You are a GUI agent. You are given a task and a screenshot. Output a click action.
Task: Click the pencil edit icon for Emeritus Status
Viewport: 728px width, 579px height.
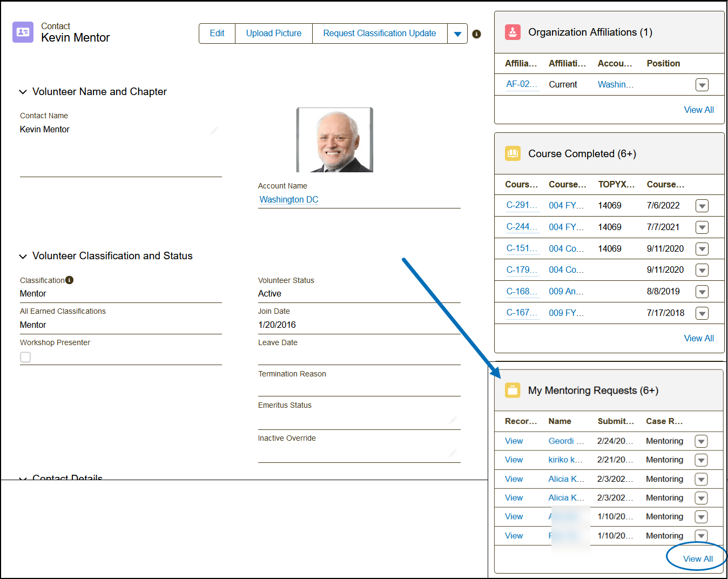pos(453,420)
